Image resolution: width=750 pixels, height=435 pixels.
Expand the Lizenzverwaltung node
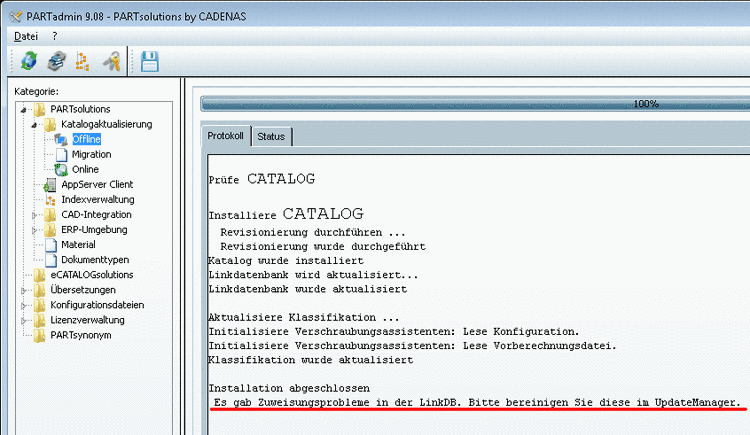point(23,321)
